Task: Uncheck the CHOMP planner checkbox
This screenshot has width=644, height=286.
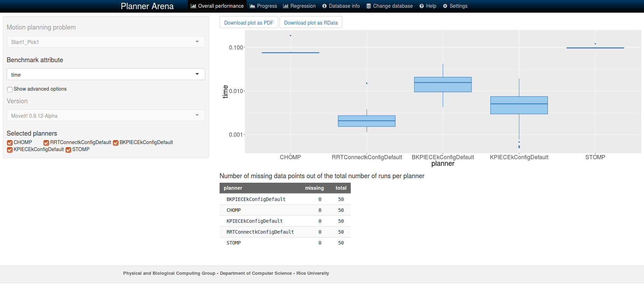Action: tap(10, 143)
